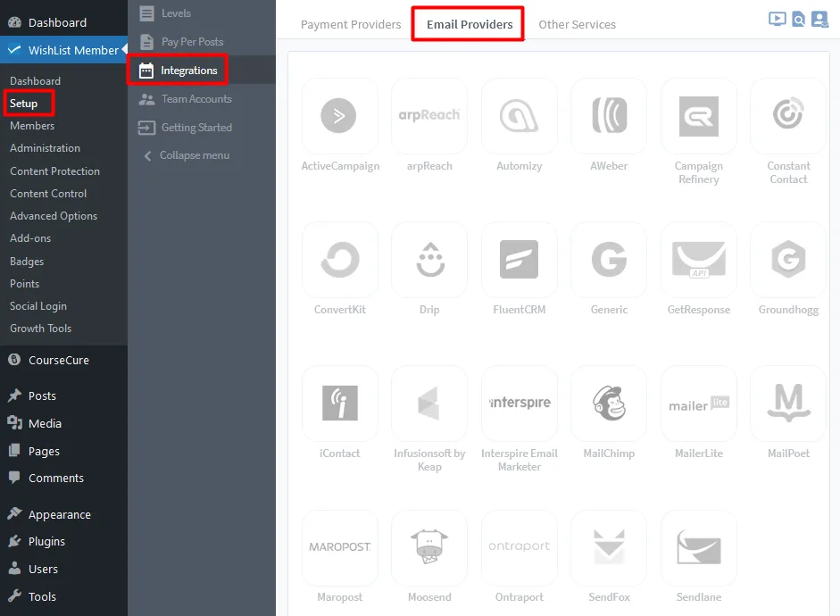Select the Campaign Refinery provider icon

[x=699, y=116]
